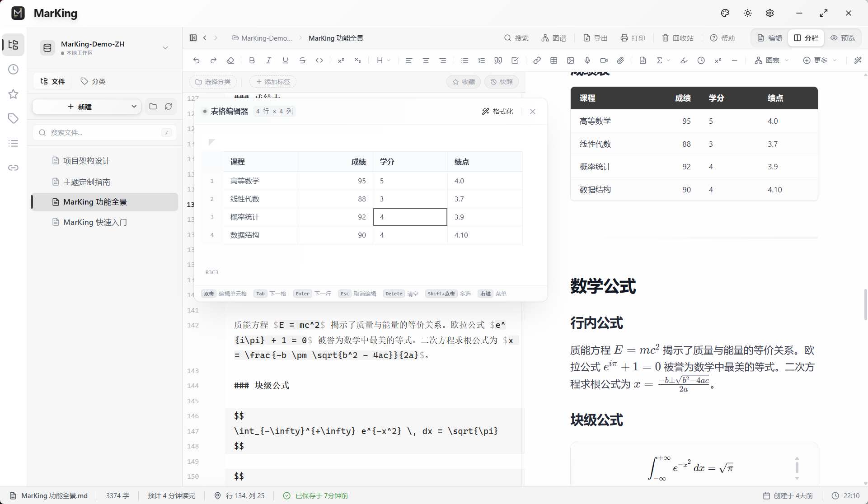Undo the last edit
Image resolution: width=868 pixels, height=504 pixels.
(x=196, y=61)
